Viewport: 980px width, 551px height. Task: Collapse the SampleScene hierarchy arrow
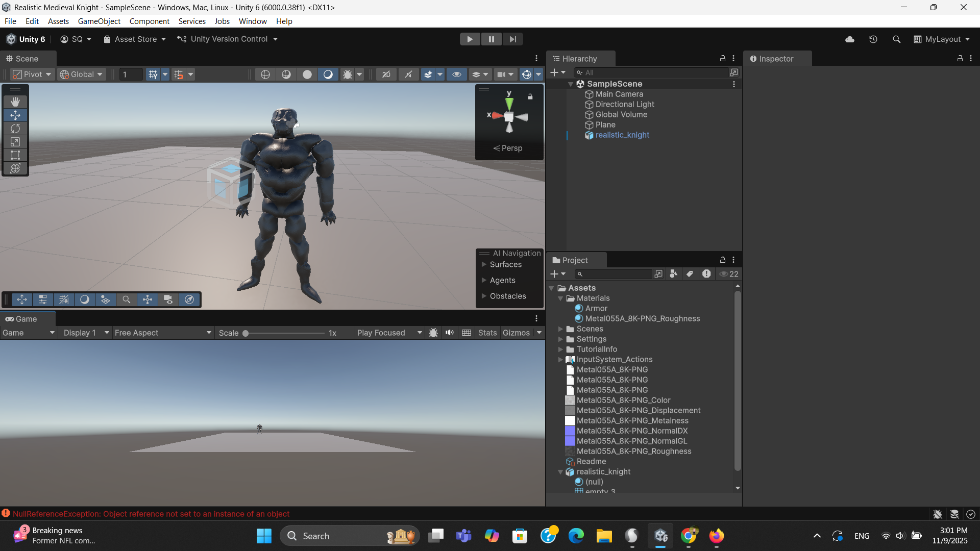point(571,84)
